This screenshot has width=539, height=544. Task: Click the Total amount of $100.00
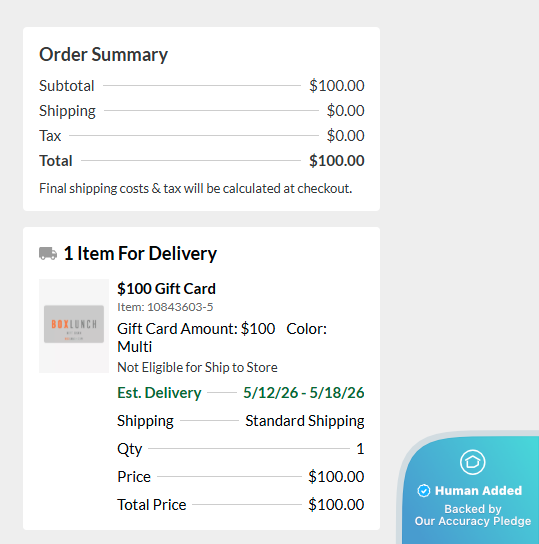click(x=336, y=161)
